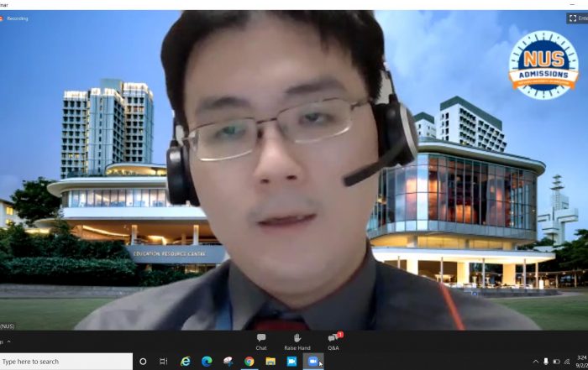
Task: Click the battery tray icon
Action: tap(556, 362)
